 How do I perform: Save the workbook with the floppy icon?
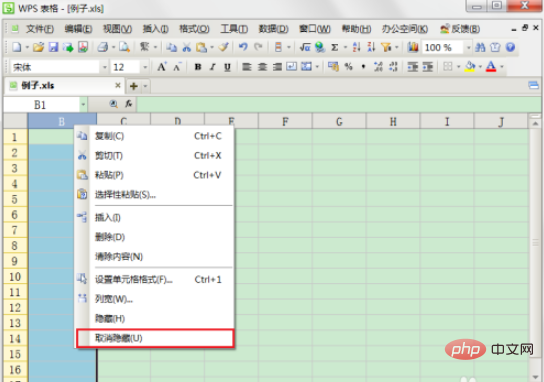pyautogui.click(x=53, y=47)
